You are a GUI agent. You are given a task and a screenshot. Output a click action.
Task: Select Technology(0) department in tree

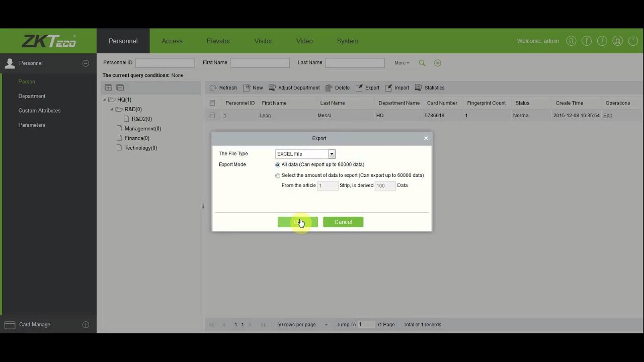coord(141,148)
